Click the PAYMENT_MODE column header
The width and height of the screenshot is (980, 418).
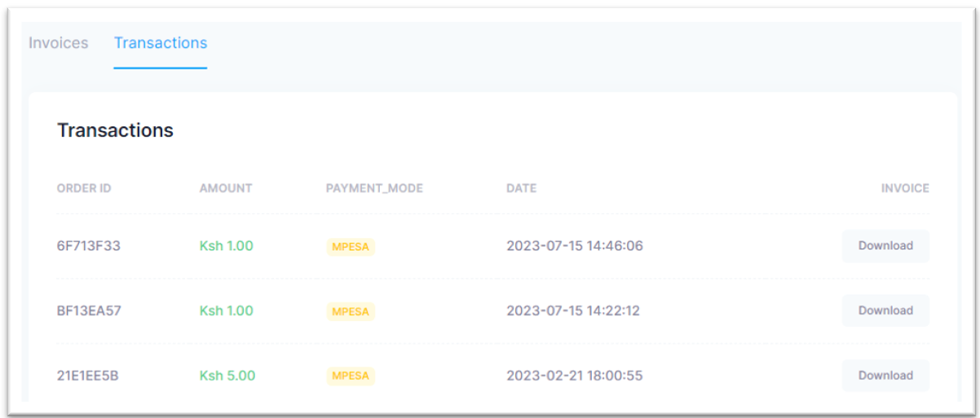coord(374,188)
